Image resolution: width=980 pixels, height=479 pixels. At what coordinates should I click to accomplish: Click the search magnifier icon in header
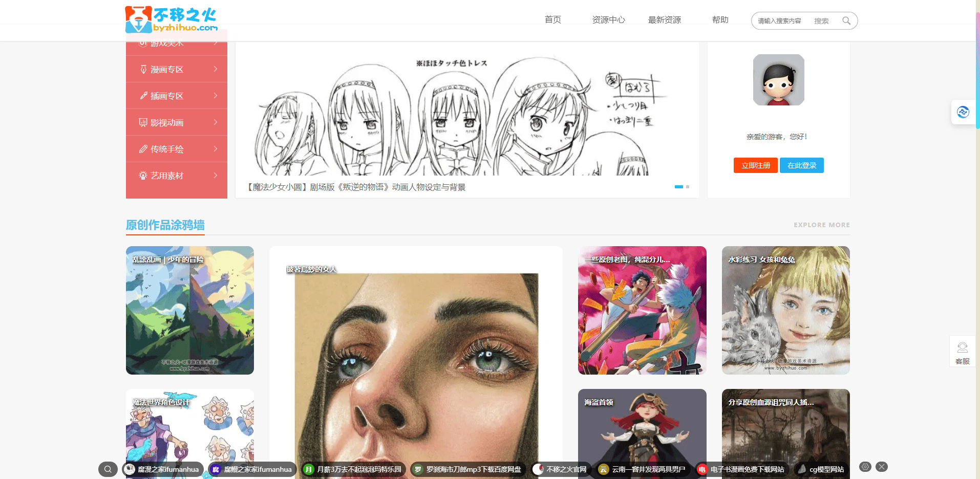[846, 21]
